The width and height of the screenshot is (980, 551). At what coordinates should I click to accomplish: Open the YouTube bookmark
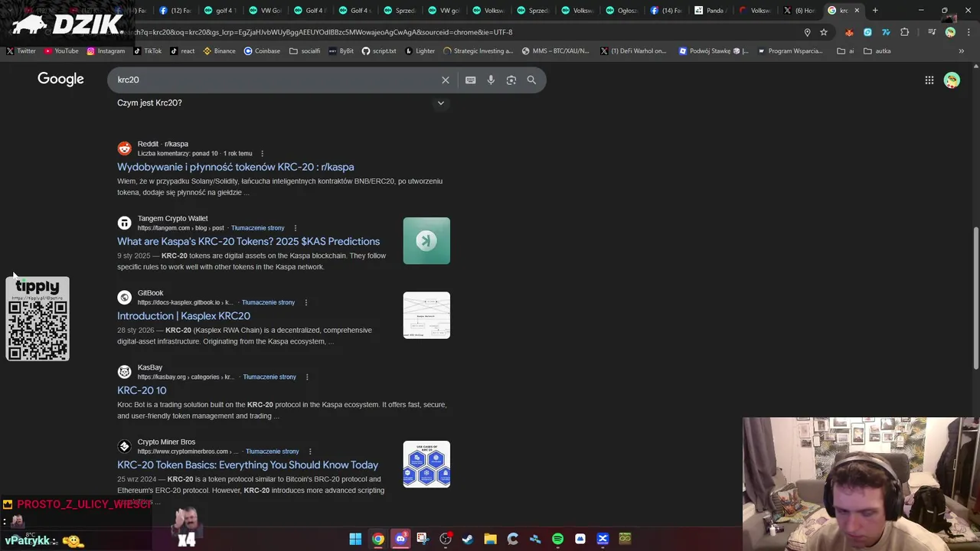(x=61, y=51)
